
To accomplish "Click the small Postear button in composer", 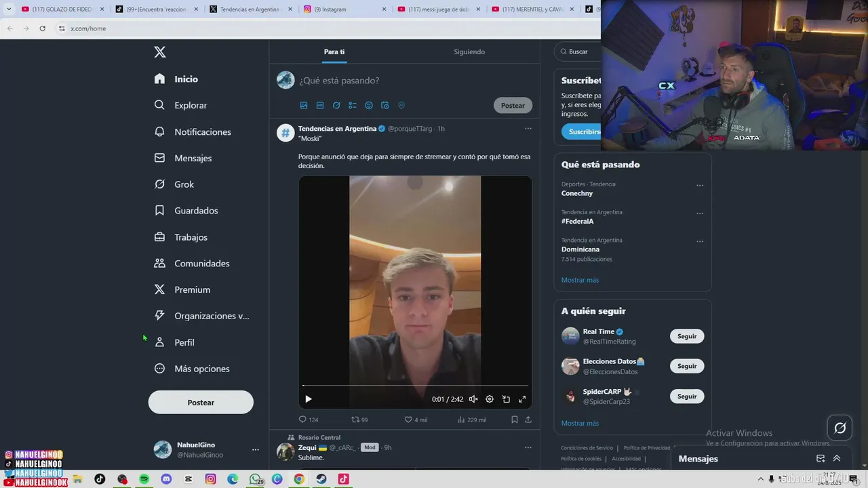I will click(513, 106).
